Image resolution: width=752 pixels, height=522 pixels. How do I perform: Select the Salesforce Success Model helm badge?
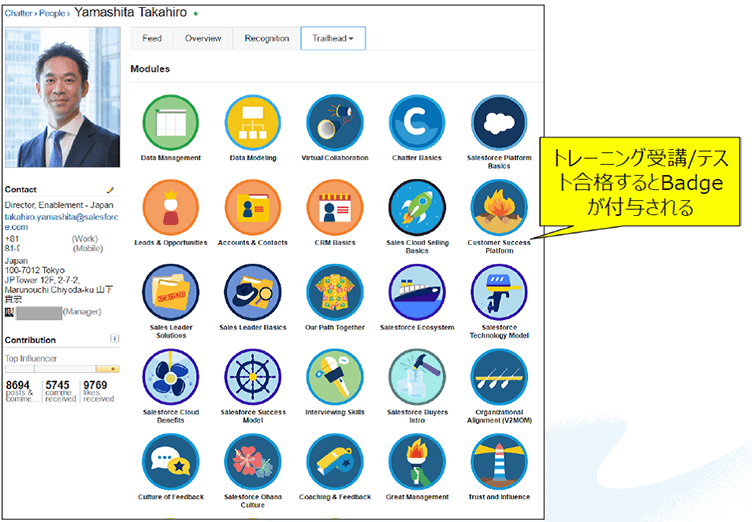point(253,377)
